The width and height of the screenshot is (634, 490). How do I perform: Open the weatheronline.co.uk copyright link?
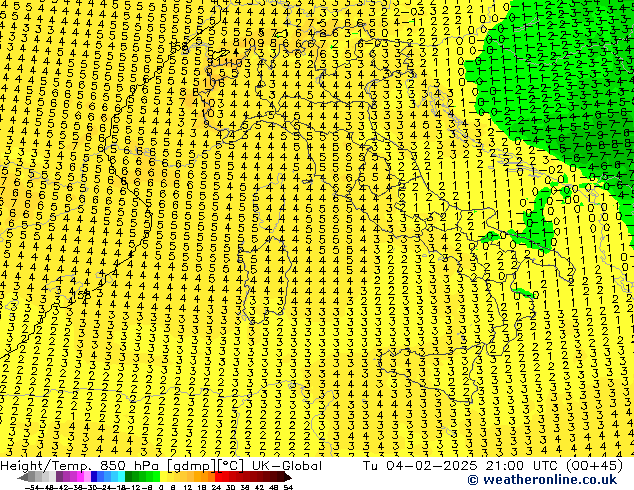pyautogui.click(x=542, y=480)
